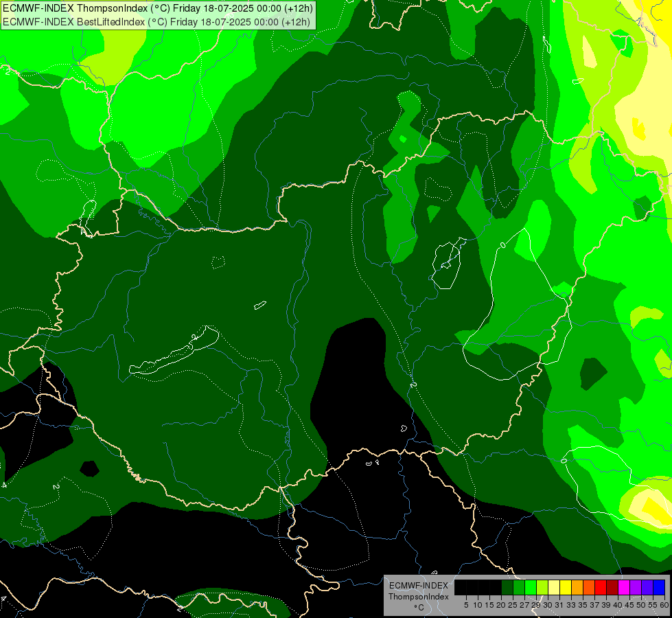The width and height of the screenshot is (672, 618).
Task: Click the legend tick value 20
Action: pos(502,605)
